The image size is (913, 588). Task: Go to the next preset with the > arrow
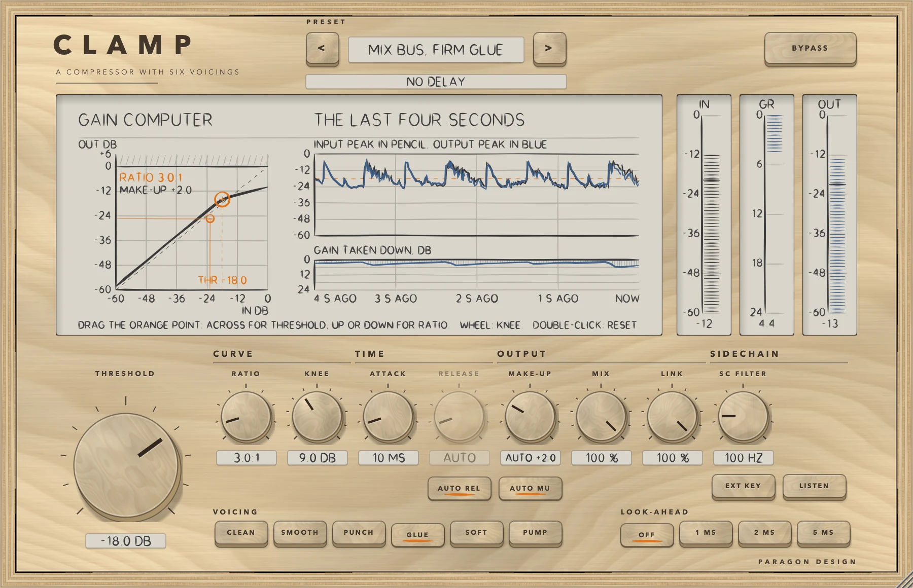pyautogui.click(x=549, y=49)
